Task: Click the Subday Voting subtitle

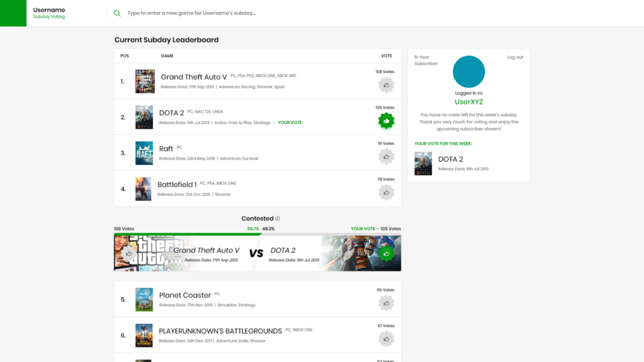Action: pyautogui.click(x=49, y=17)
